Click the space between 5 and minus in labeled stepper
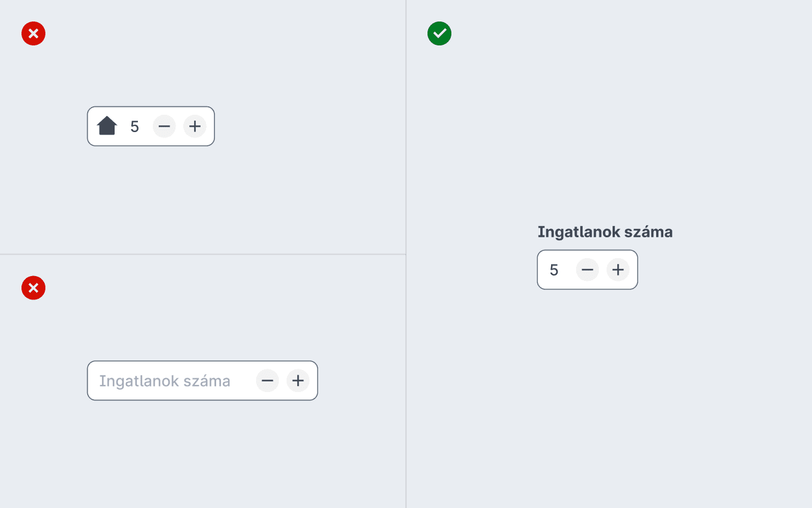Image resolution: width=812 pixels, height=508 pixels. click(x=568, y=270)
